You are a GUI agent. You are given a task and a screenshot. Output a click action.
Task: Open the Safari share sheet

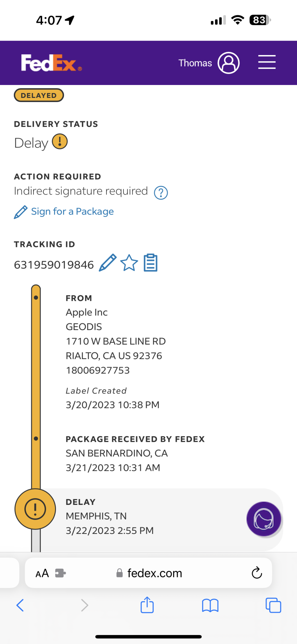(147, 605)
